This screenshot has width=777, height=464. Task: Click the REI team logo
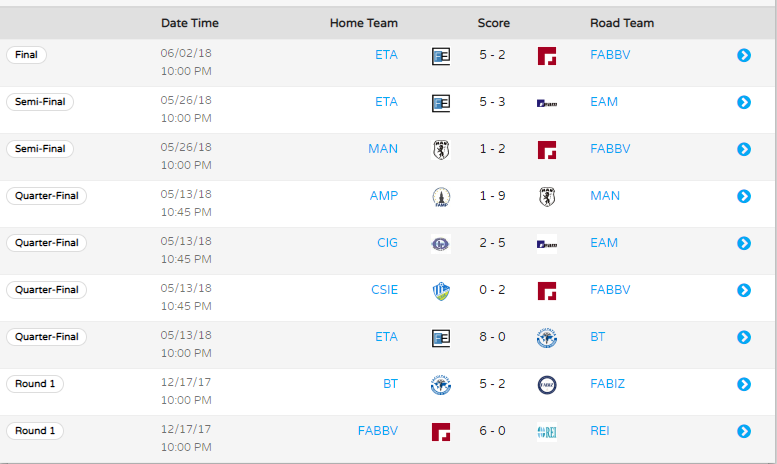547,432
